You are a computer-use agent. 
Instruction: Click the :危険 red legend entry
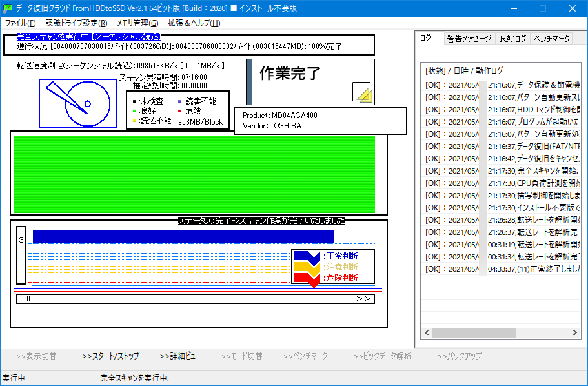coord(189,111)
